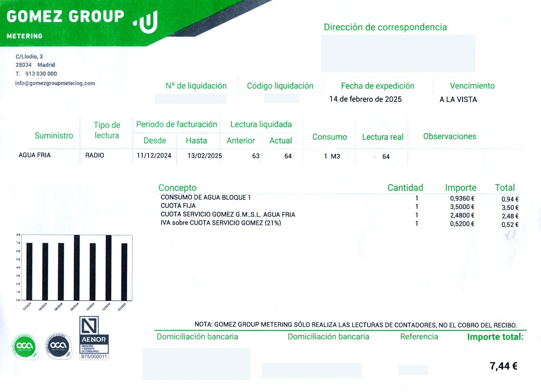
Task: Click the 'Observaciones' column header
Action: tap(450, 136)
